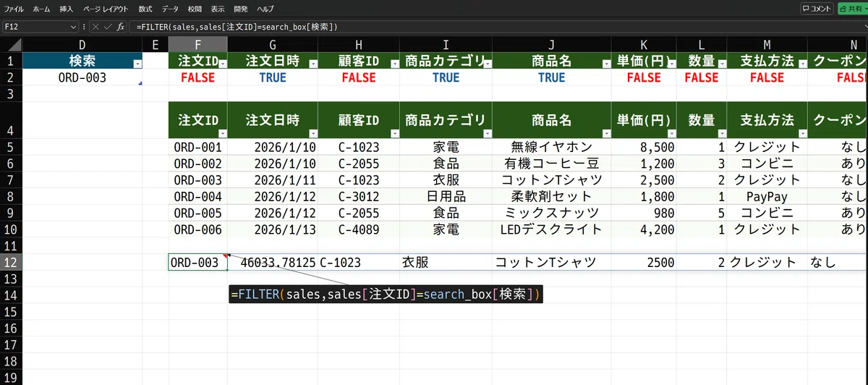Select row 5 header
Viewport: 868px width, 385px height.
point(11,147)
